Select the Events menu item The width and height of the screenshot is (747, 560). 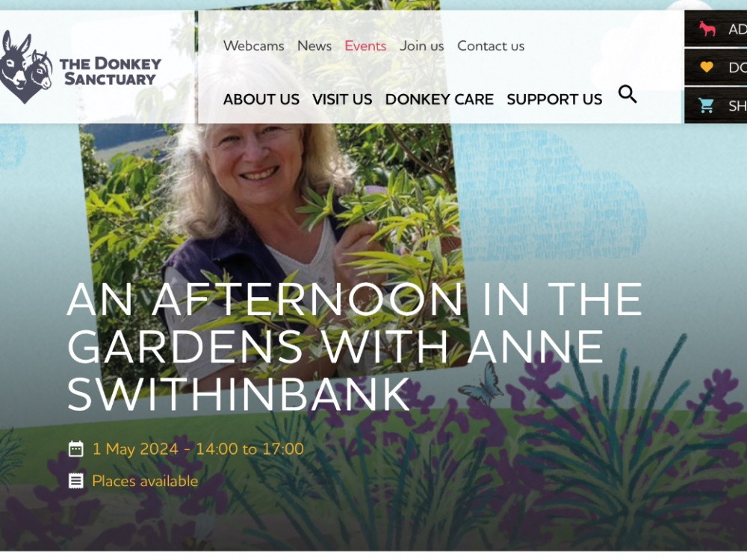[x=365, y=46]
